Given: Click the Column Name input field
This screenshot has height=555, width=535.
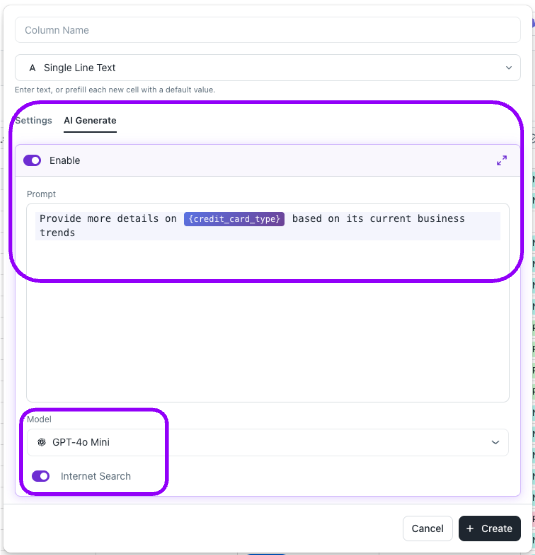Looking at the screenshot, I should [x=268, y=30].
